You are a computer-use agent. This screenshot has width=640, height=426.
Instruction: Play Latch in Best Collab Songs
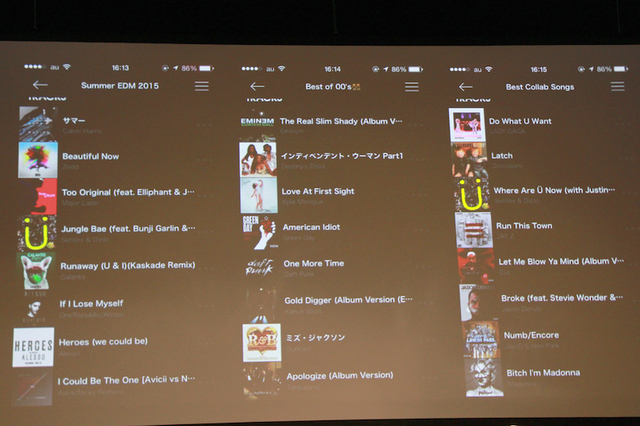tap(502, 156)
